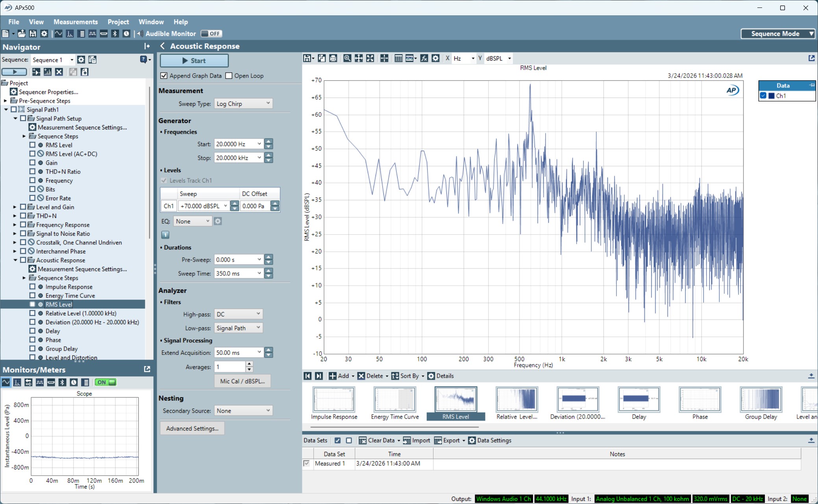Open the Window menu
Viewport: 818px width, 504px height.
(x=151, y=22)
